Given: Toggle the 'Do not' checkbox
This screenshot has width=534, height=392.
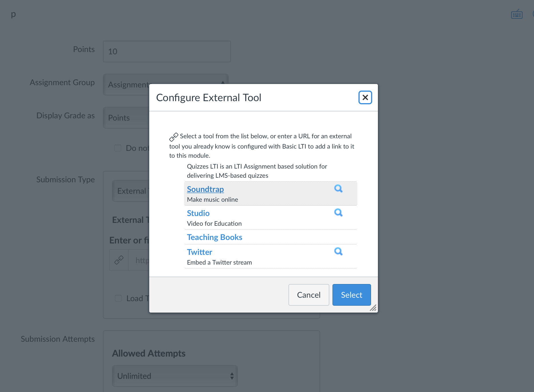Looking at the screenshot, I should pyautogui.click(x=118, y=148).
